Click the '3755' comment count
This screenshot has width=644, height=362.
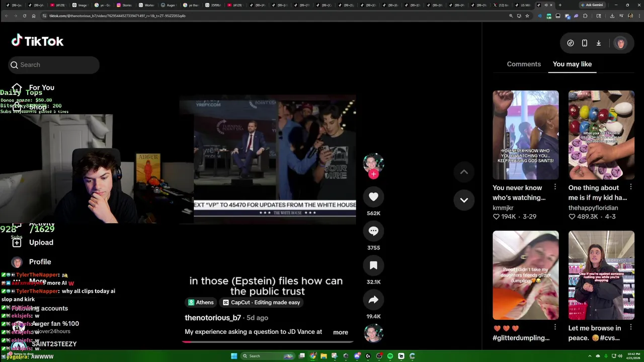click(373, 248)
